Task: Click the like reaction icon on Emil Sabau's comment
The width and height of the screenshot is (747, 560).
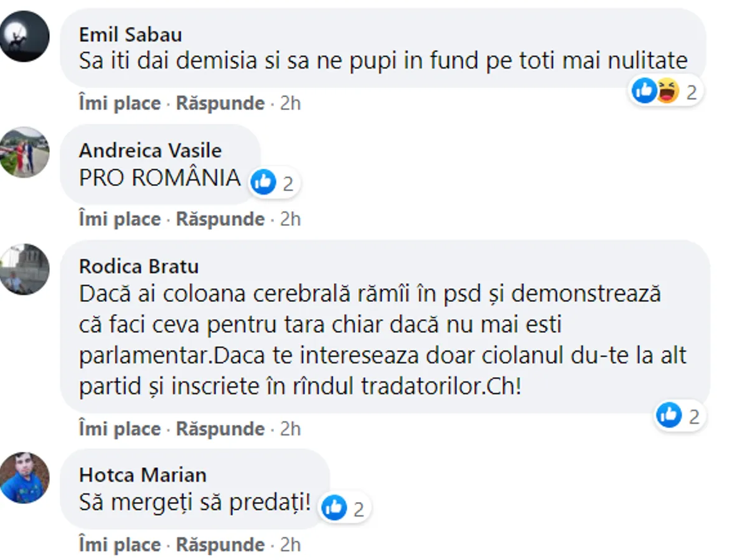Action: tap(645, 91)
